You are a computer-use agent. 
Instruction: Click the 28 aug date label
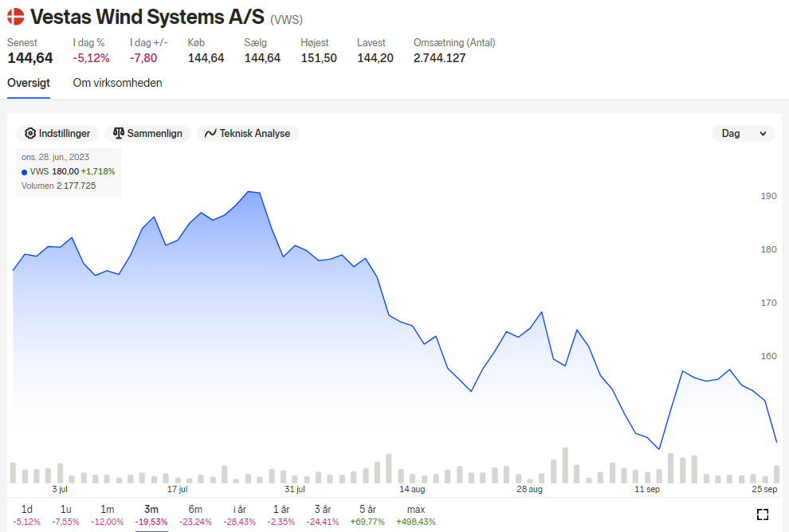(x=529, y=489)
